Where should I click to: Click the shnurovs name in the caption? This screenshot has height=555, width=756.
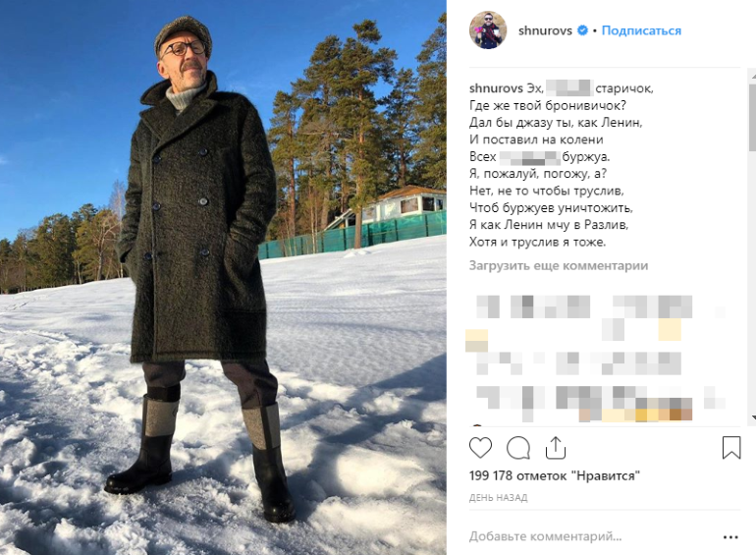click(x=496, y=88)
